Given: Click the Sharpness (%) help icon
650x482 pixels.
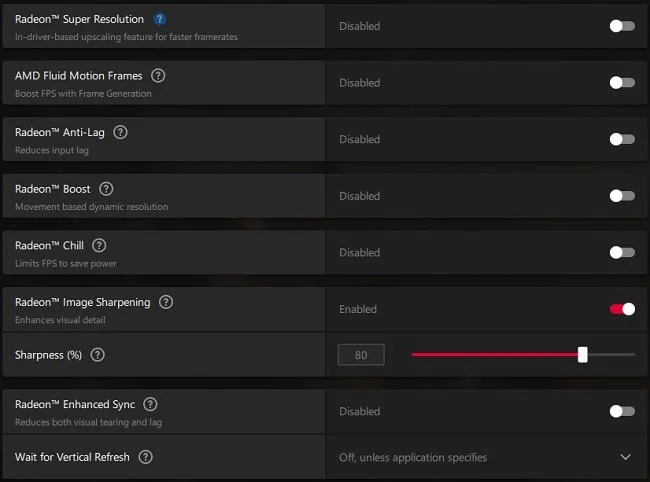Looking at the screenshot, I should point(97,355).
